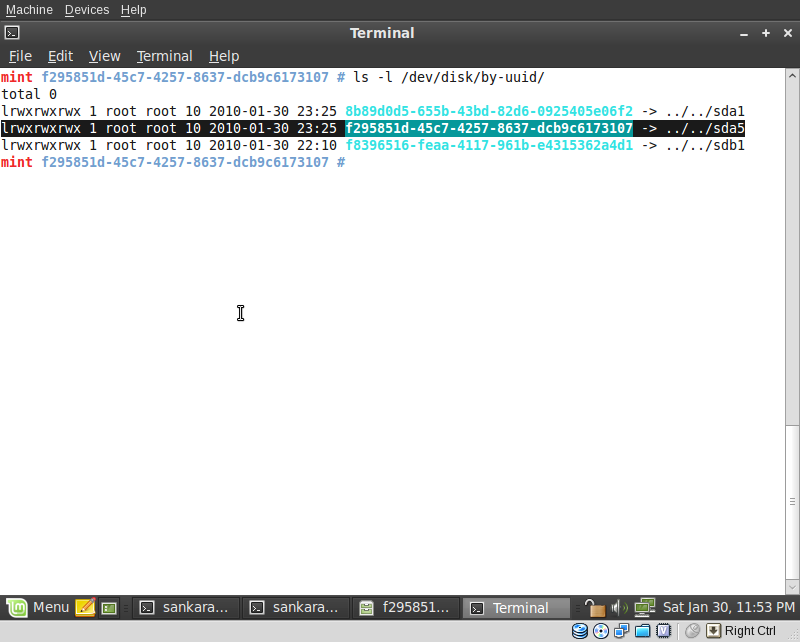
Task: Mute the system volume icon
Action: 618,606
